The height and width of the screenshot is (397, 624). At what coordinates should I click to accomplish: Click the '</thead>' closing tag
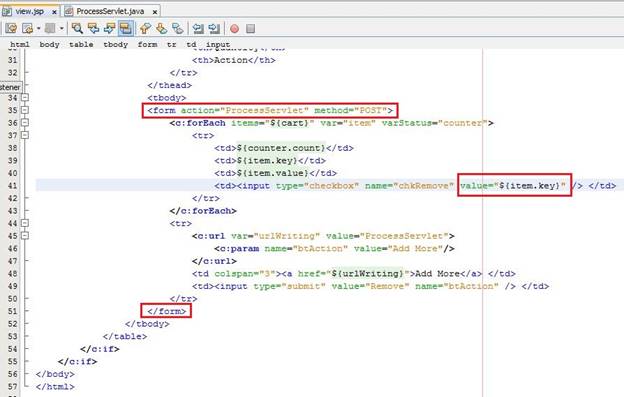[170, 85]
